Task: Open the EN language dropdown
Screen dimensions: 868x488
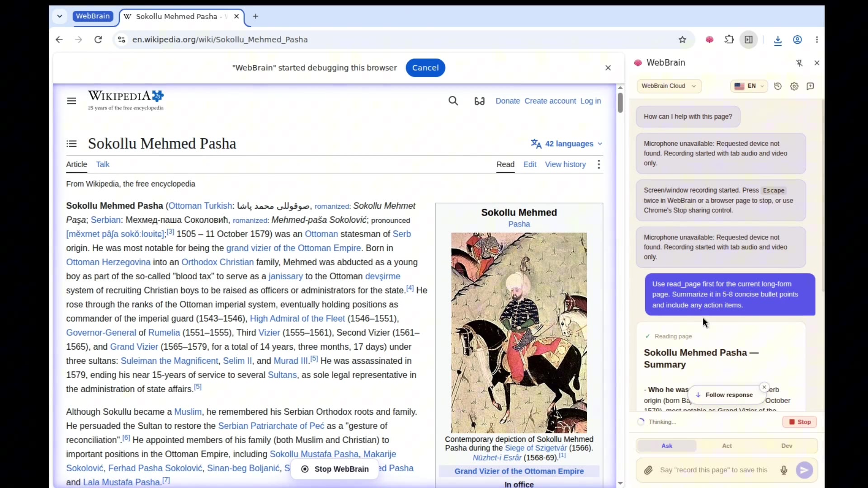Action: click(x=749, y=86)
